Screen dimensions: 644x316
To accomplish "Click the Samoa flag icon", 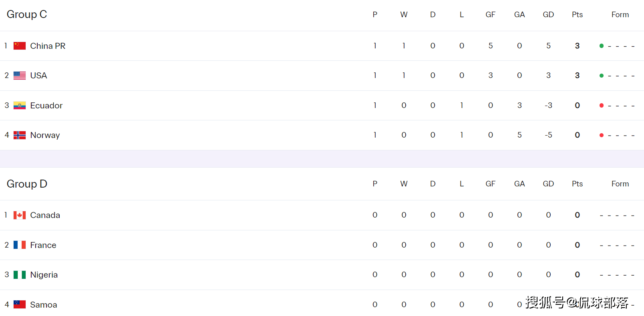I will (x=19, y=305).
